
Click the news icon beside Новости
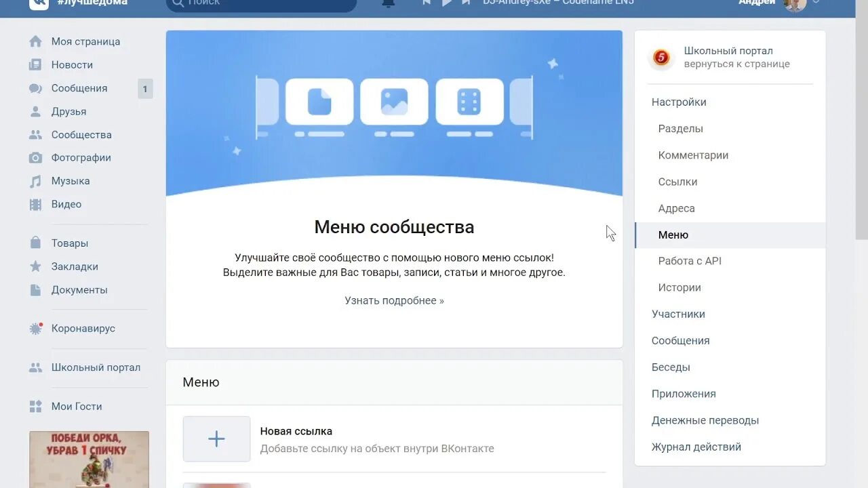(35, 65)
